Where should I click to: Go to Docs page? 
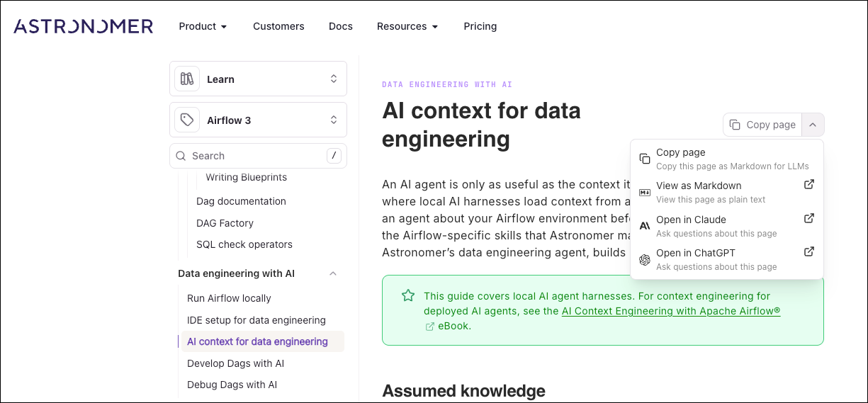point(341,26)
